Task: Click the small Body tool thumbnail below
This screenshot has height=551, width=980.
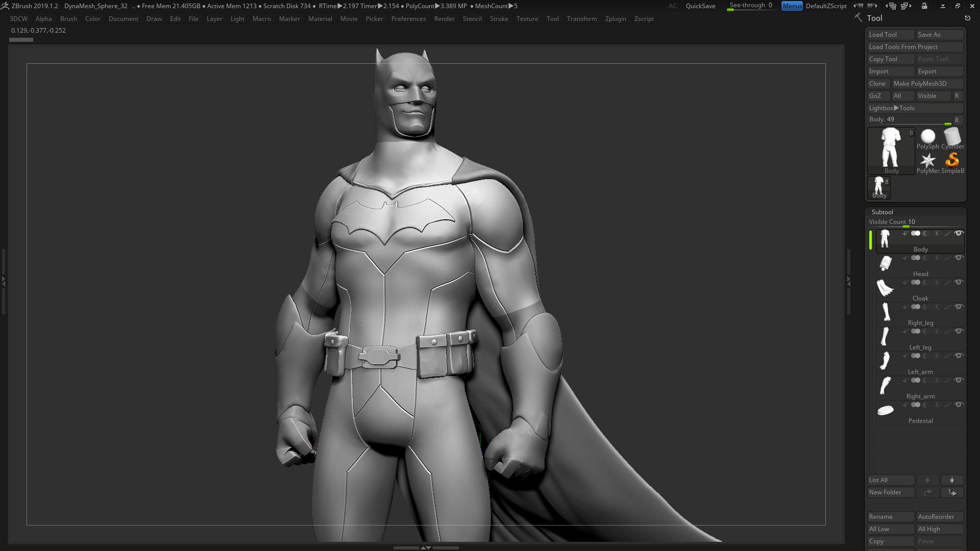Action: pos(879,188)
